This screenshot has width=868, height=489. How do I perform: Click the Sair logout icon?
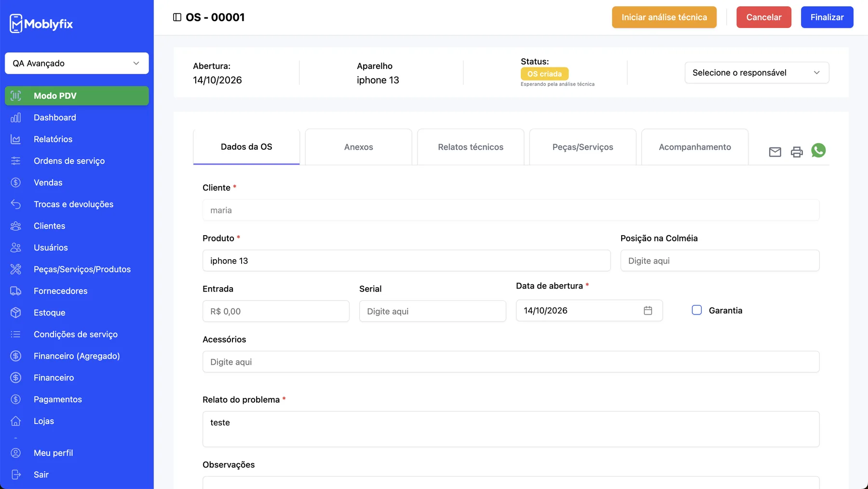(16, 475)
